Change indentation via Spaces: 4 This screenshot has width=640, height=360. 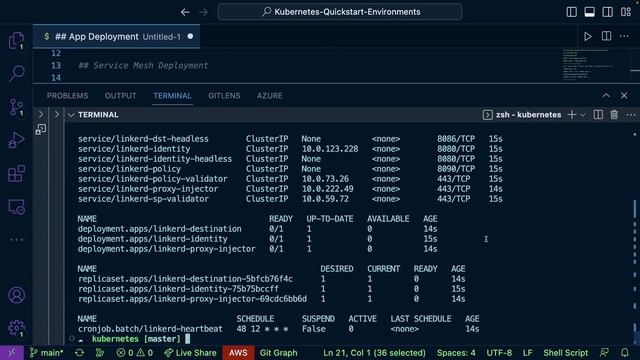click(456, 353)
